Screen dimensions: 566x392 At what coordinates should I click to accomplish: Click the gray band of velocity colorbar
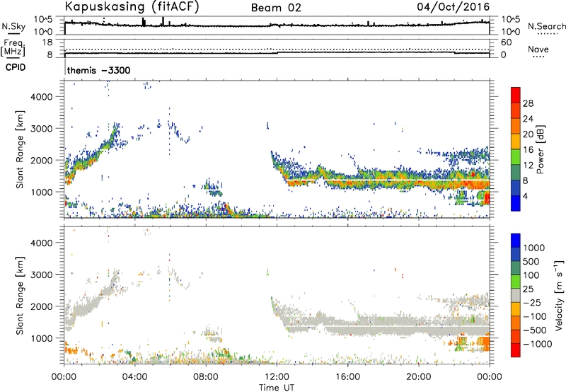516,296
